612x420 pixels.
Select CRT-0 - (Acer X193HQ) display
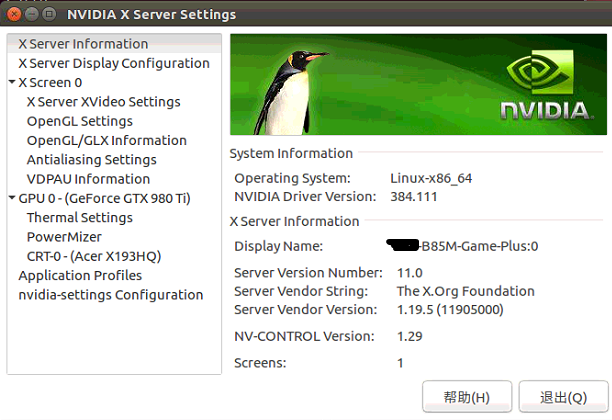click(94, 256)
